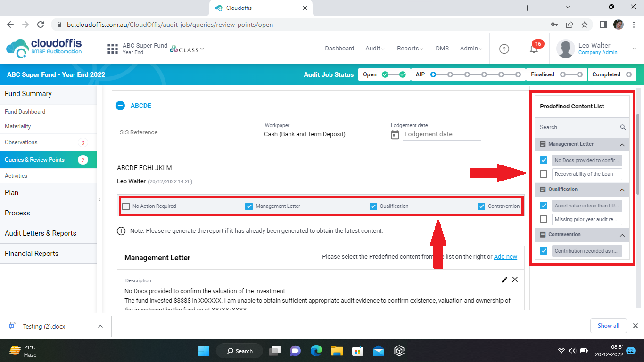Click the Add new link
644x362 pixels.
505,257
